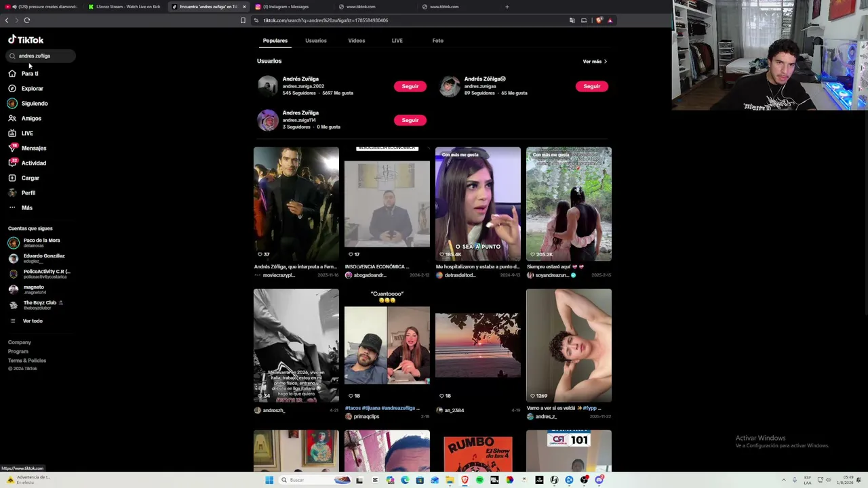Open video 'Andrés Zúñiga, que interpreta'

coord(296,204)
